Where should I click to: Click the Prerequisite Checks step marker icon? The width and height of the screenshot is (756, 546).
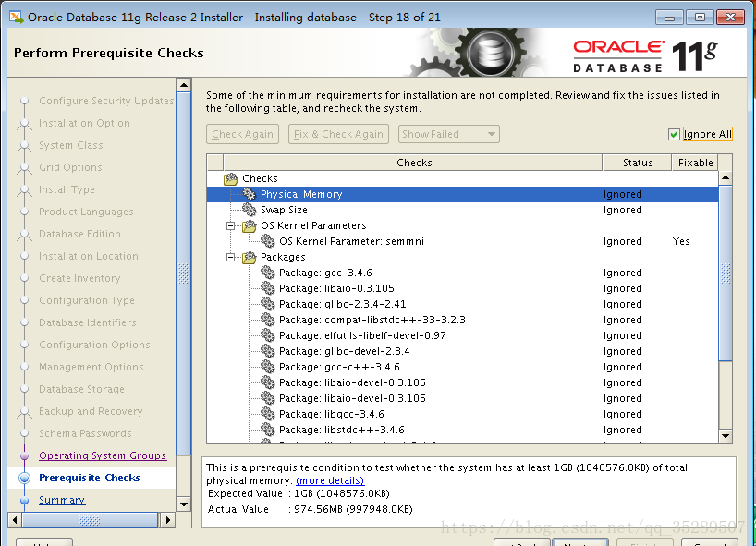coord(24,478)
